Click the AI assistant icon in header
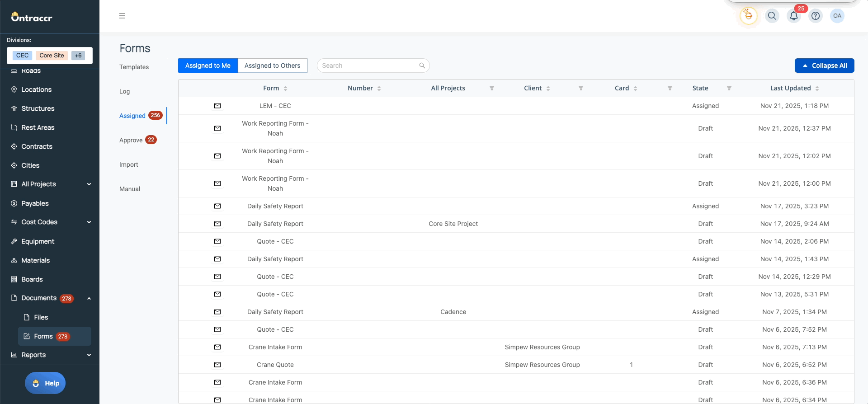The width and height of the screenshot is (868, 404). coord(748,16)
